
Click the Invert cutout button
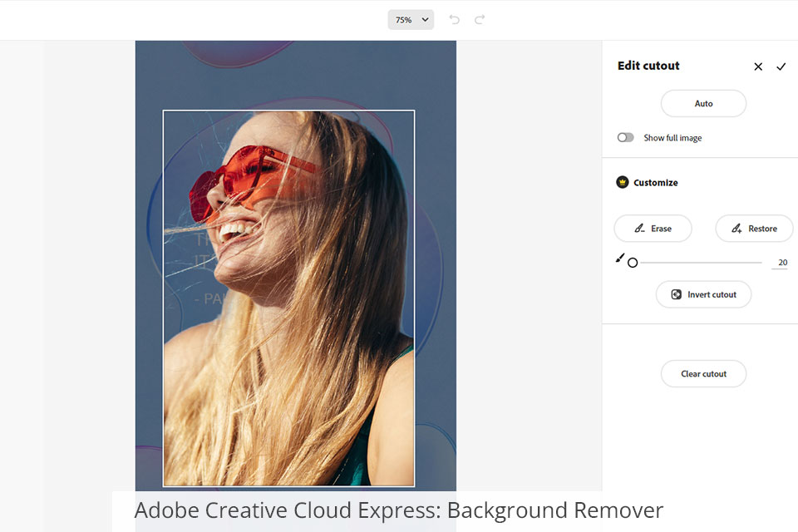point(703,294)
